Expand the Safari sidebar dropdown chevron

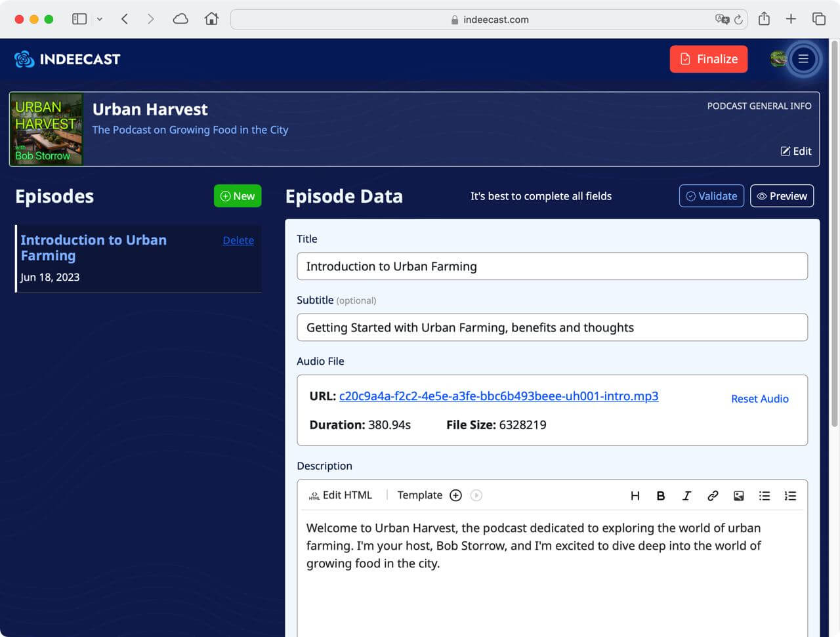point(100,19)
